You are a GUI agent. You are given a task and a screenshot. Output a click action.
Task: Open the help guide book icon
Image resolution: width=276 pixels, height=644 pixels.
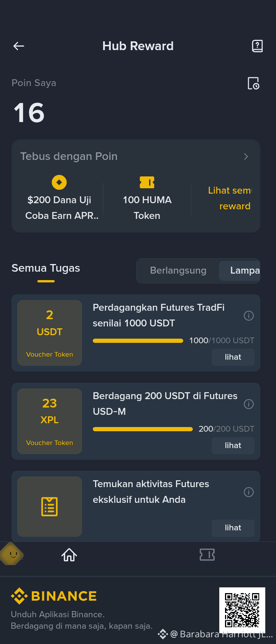[257, 46]
